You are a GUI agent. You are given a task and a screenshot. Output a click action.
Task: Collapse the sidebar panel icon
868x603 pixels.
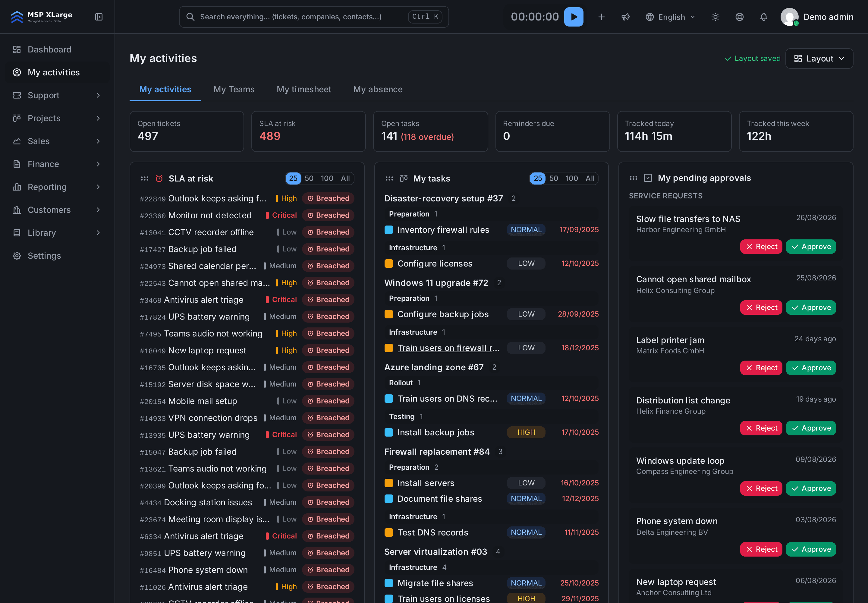coord(99,17)
